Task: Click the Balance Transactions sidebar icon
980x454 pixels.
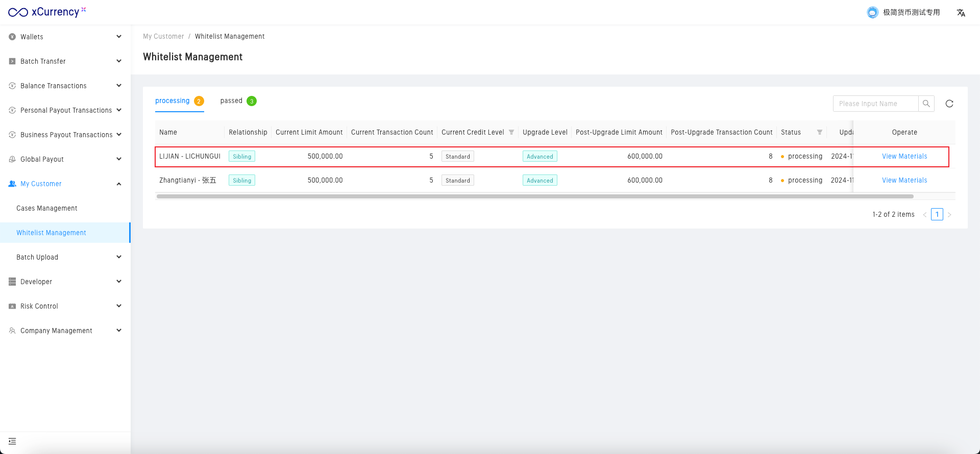Action: [x=12, y=86]
